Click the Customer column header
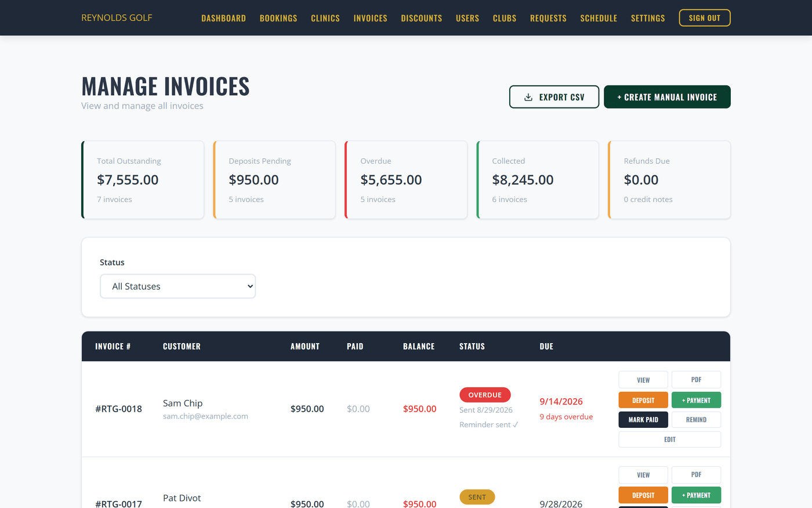Viewport: 812px width, 508px height. coord(182,347)
